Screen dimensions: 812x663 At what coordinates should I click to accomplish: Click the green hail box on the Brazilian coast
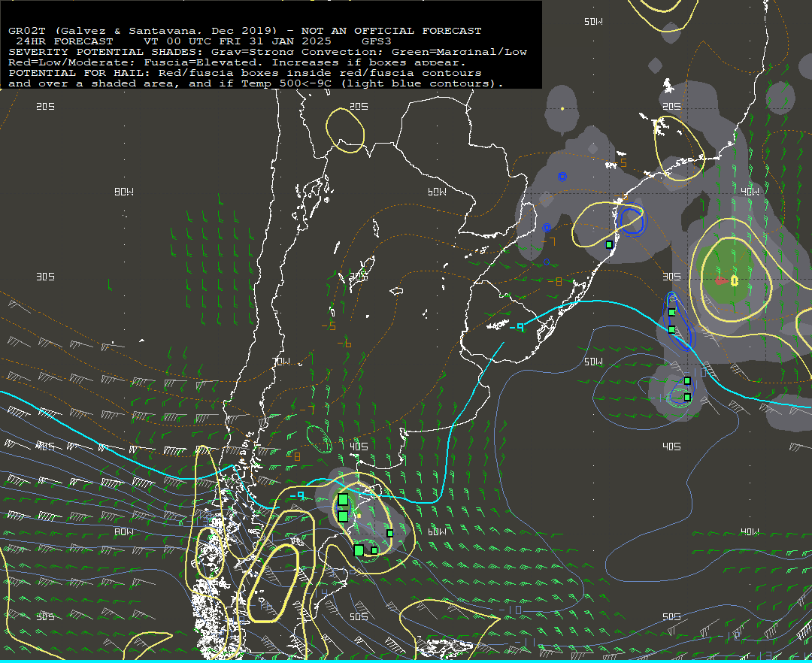click(x=610, y=244)
